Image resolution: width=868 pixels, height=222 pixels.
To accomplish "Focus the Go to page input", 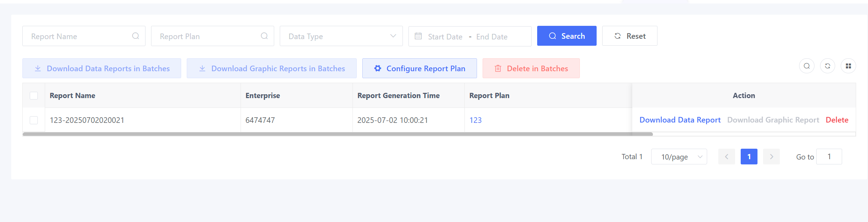I will click(829, 157).
